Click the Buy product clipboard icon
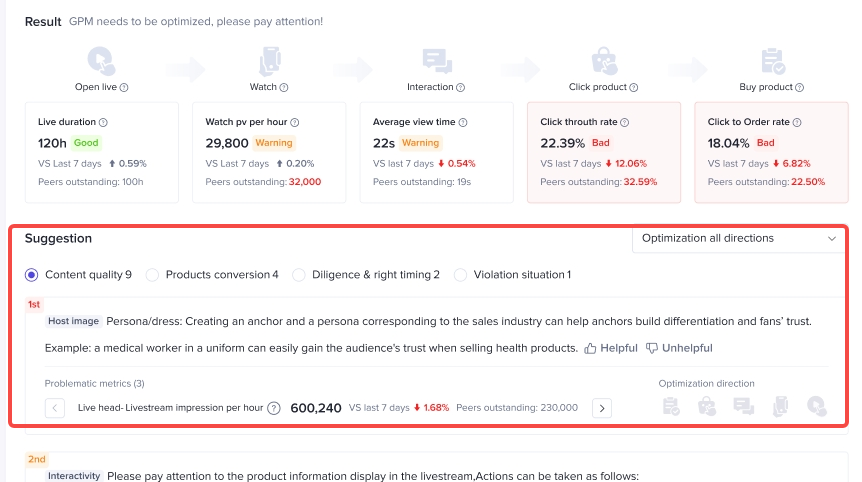This screenshot has width=862, height=482. [771, 62]
